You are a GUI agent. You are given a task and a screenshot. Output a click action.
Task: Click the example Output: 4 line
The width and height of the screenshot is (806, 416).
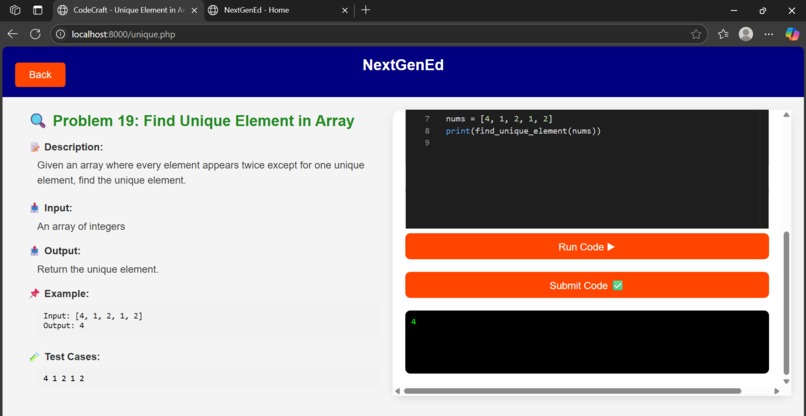(64, 325)
